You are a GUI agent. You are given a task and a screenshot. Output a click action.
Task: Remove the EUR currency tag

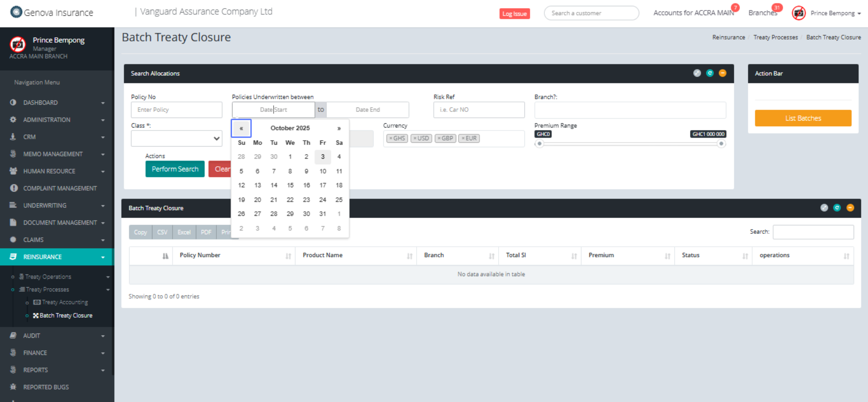click(x=463, y=139)
